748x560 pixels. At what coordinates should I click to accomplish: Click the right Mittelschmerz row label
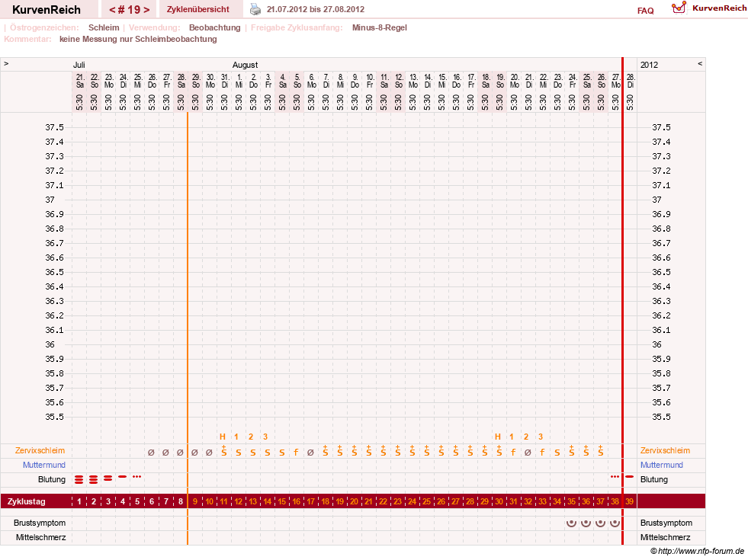665,537
